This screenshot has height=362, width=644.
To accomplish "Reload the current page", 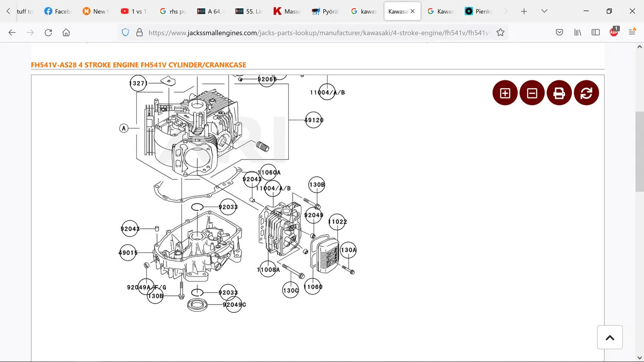I will click(48, 32).
